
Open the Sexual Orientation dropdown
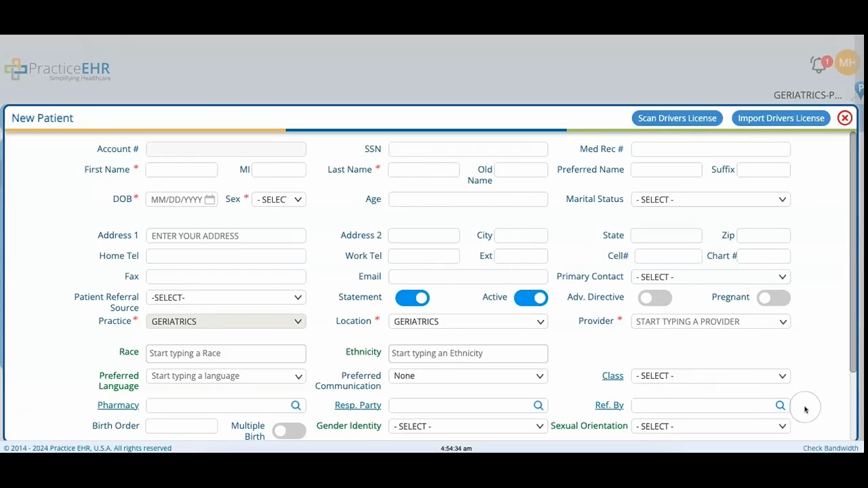coord(711,426)
